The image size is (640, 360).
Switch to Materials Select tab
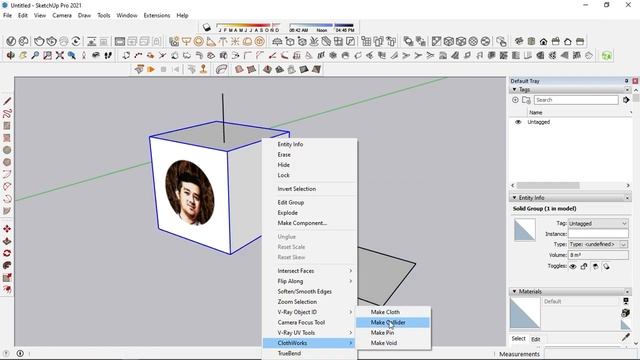(x=518, y=338)
